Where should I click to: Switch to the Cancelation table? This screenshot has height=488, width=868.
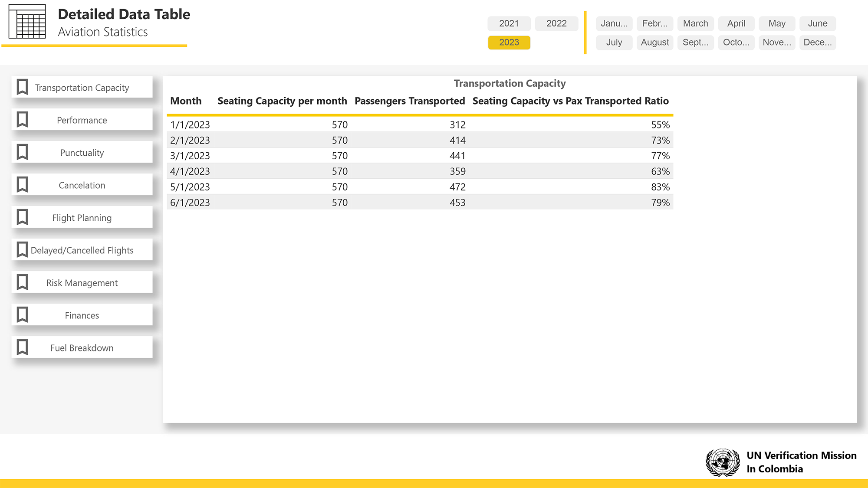coord(82,185)
